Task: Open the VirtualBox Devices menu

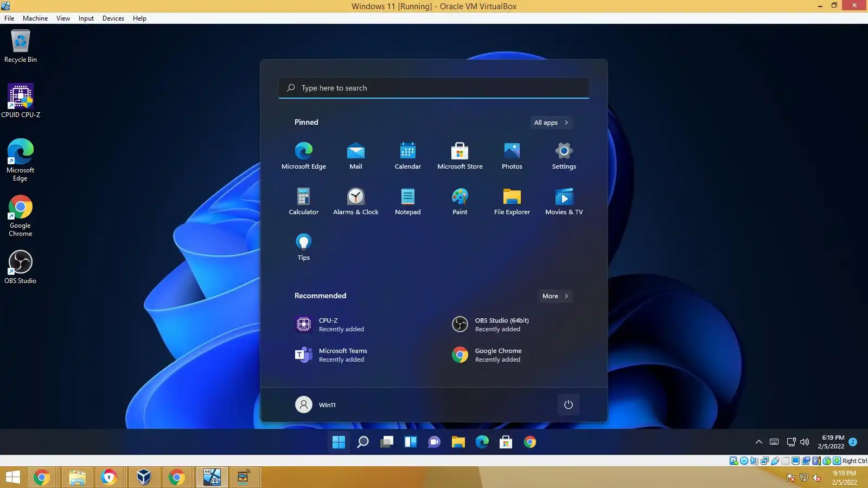Action: (x=113, y=18)
